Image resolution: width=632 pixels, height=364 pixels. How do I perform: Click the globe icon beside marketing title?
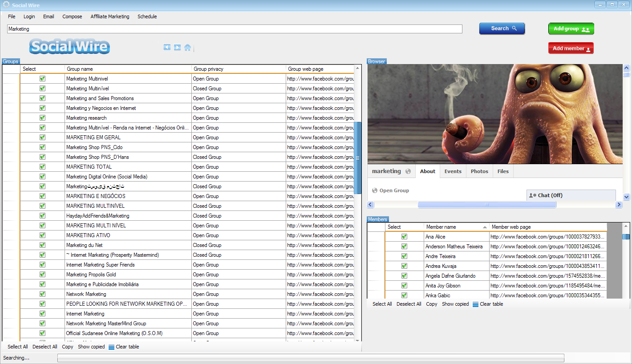tap(408, 171)
